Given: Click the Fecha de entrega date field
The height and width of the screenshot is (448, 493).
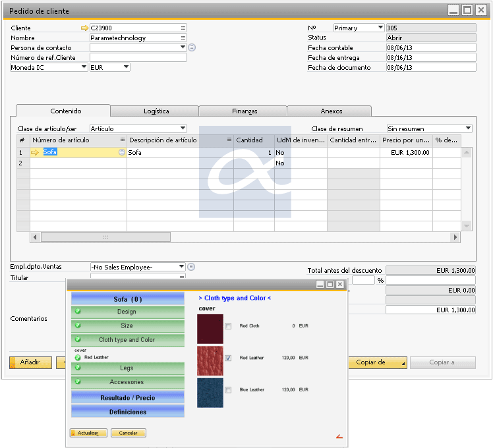Looking at the screenshot, I should 431,57.
